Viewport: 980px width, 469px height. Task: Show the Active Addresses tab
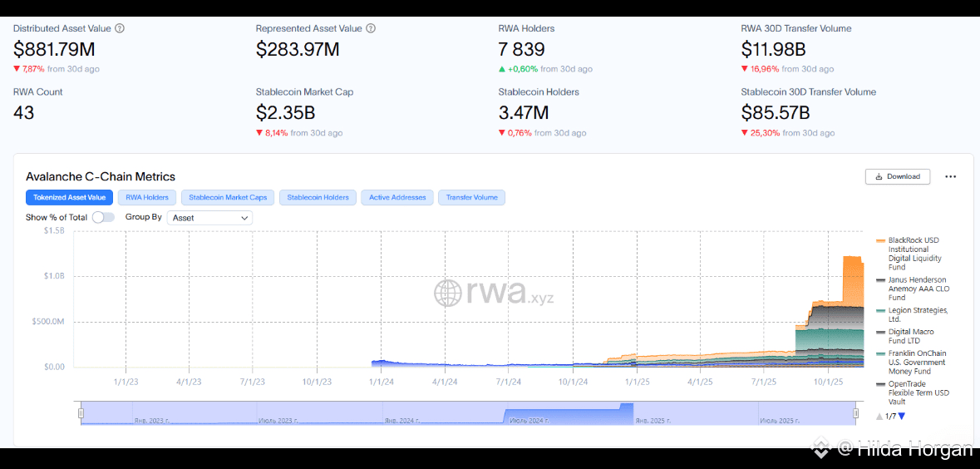(397, 198)
